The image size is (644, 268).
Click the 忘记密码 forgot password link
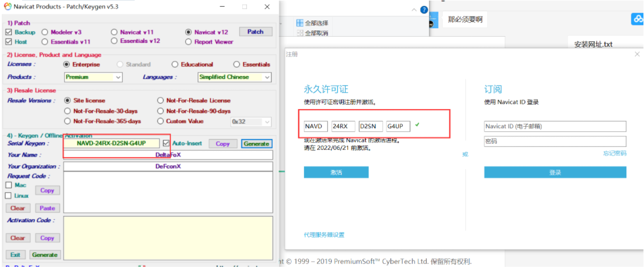point(615,153)
